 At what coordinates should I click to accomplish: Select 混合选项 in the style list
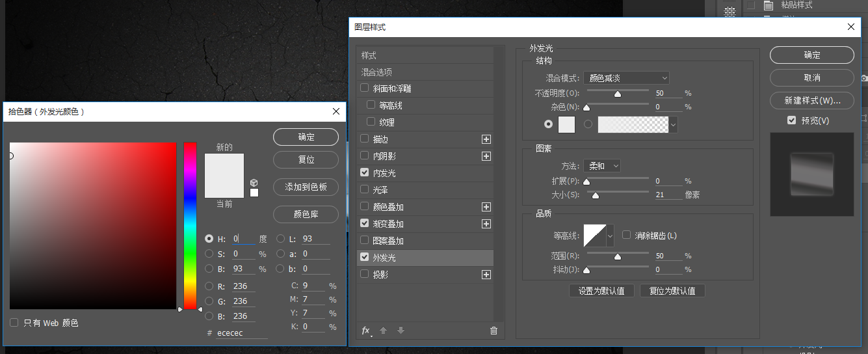click(425, 72)
